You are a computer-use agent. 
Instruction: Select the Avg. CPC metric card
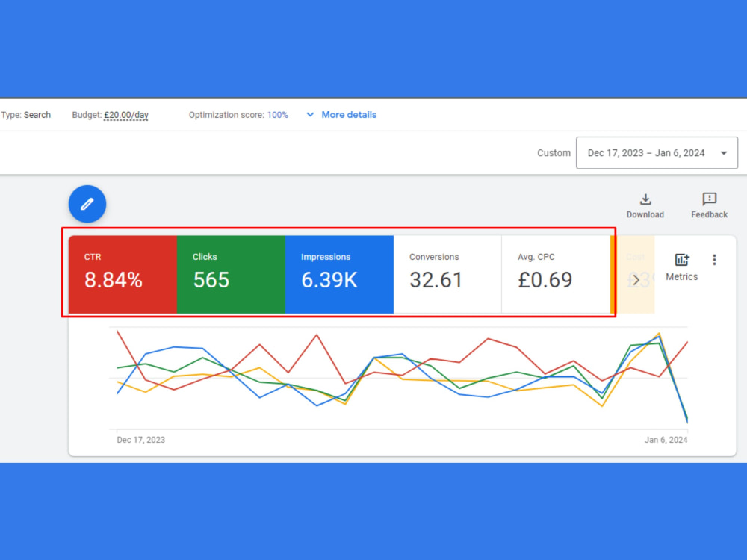pyautogui.click(x=556, y=274)
